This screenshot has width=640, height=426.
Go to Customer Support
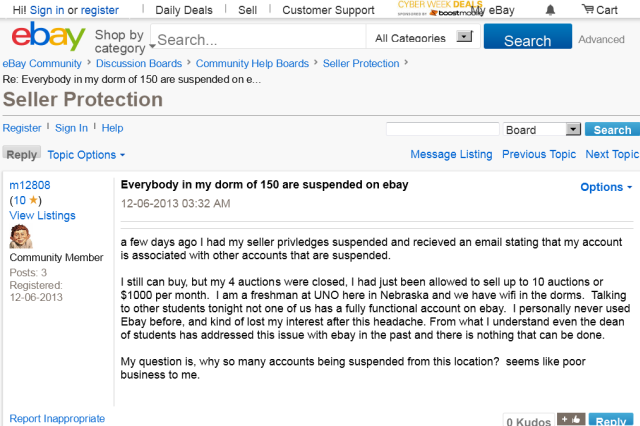click(328, 10)
